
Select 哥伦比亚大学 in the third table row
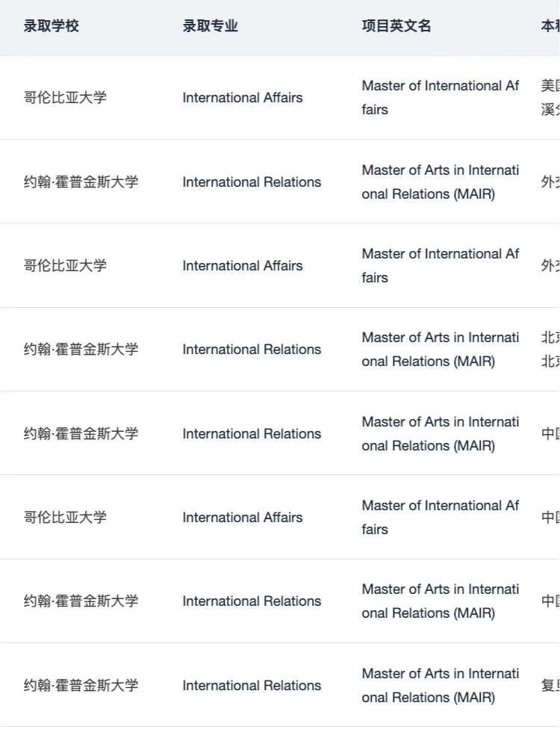pos(65,265)
